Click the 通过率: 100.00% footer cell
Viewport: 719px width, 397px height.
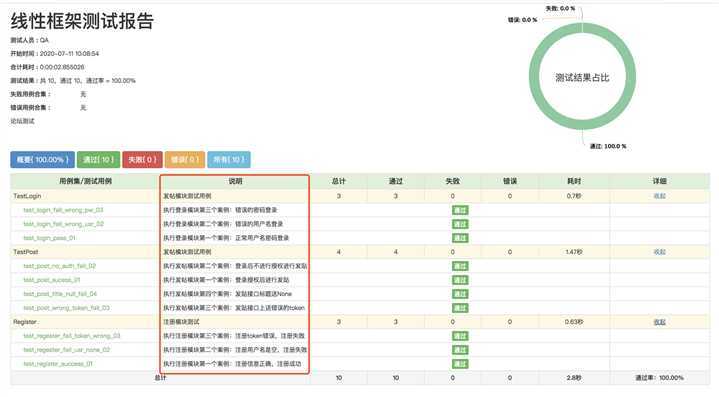tap(659, 378)
